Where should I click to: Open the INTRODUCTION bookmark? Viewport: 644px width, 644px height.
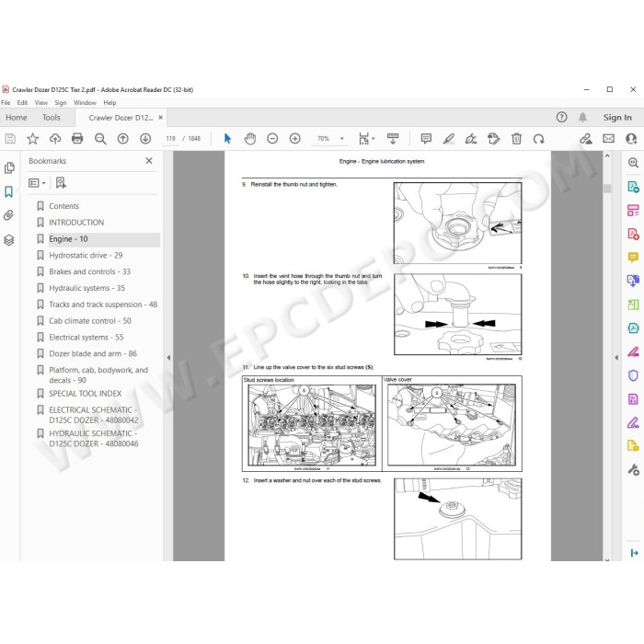tap(76, 223)
